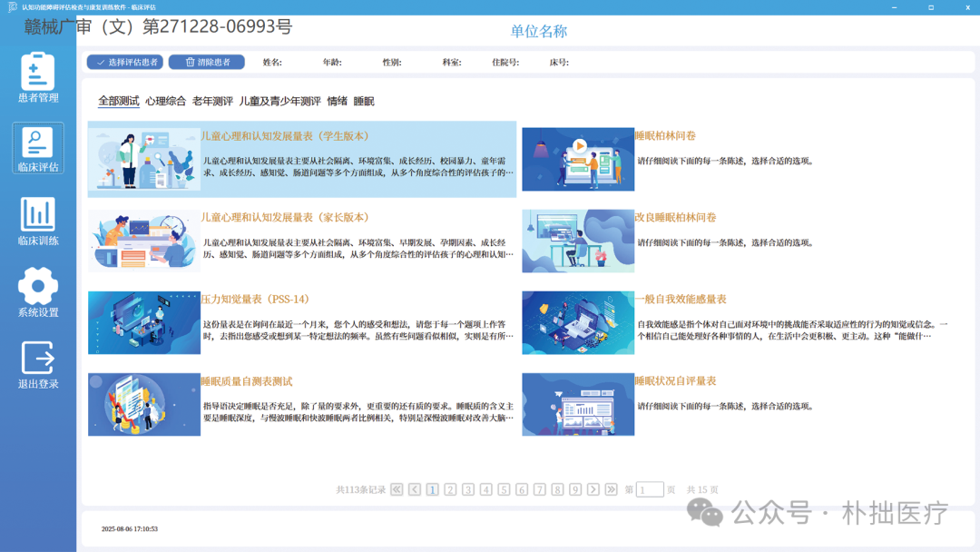The width and height of the screenshot is (980, 552).
Task: Click the 睡眠柏林问卷 title link
Action: coord(665,135)
